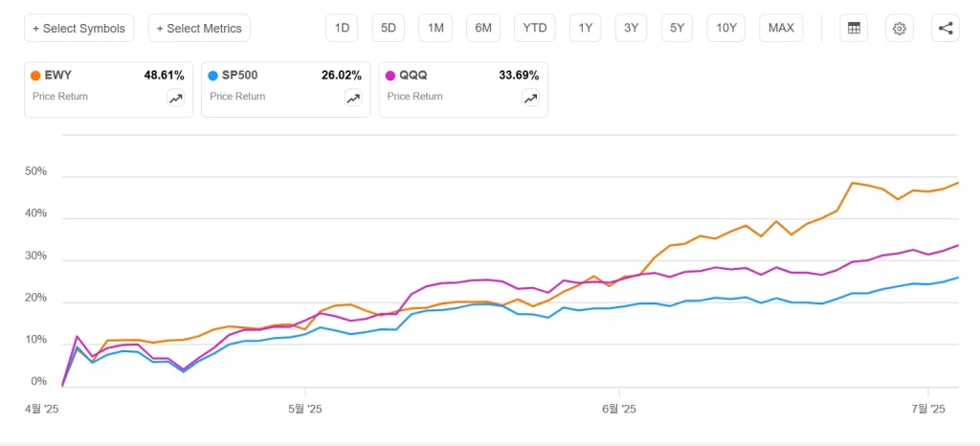Select the 1M time range
The image size is (980, 446).
(x=435, y=28)
